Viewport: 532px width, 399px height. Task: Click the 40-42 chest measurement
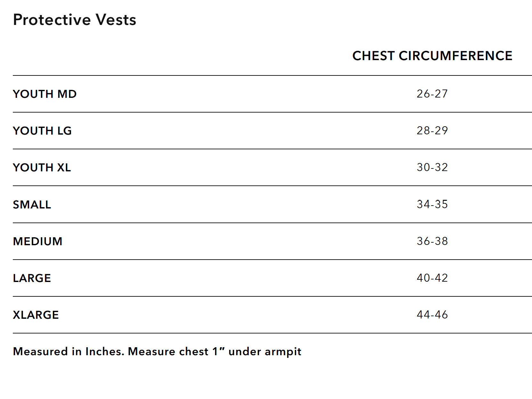pyautogui.click(x=432, y=278)
